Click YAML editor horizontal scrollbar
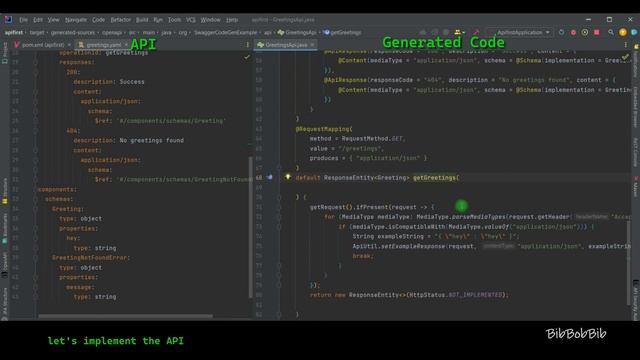 [125, 316]
